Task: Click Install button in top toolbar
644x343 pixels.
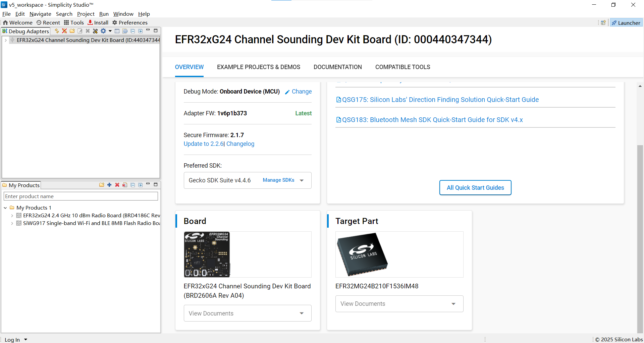Action: click(98, 22)
